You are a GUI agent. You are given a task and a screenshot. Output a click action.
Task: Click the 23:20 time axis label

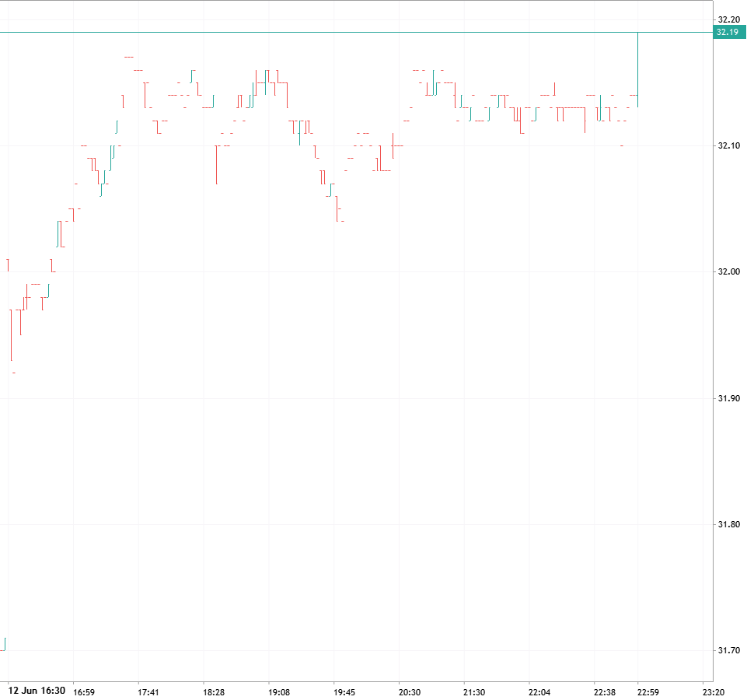click(713, 692)
